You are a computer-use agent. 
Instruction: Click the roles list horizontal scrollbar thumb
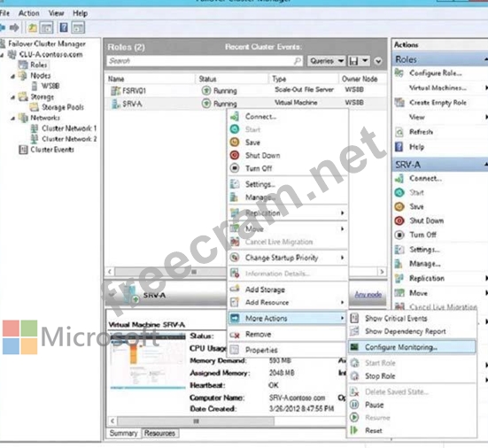194,272
